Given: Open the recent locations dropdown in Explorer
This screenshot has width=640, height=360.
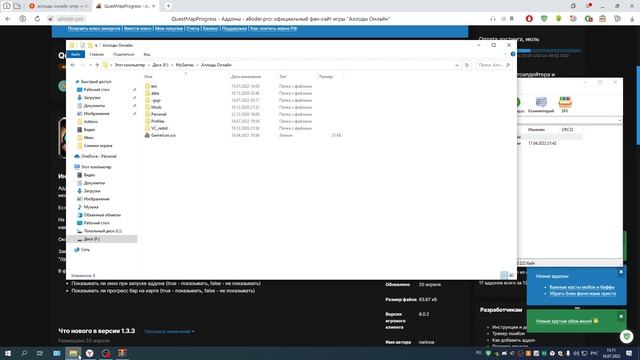Looking at the screenshot, I should click(x=90, y=65).
